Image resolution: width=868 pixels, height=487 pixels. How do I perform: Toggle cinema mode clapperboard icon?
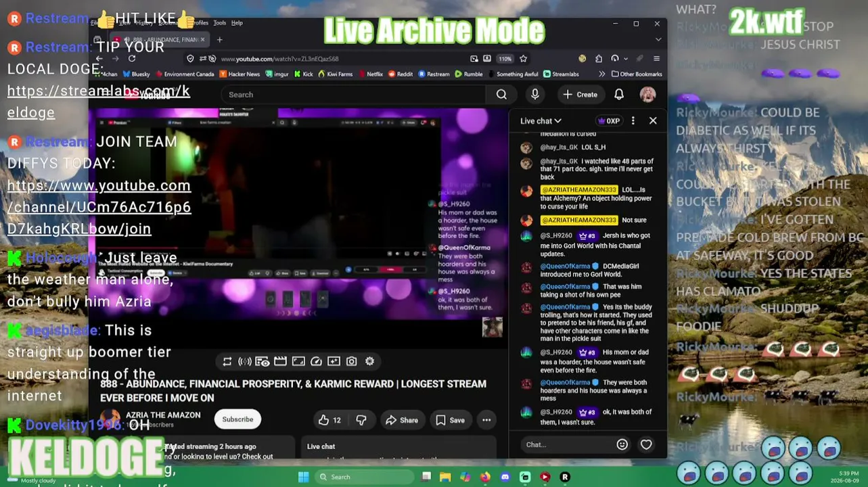pyautogui.click(x=280, y=362)
